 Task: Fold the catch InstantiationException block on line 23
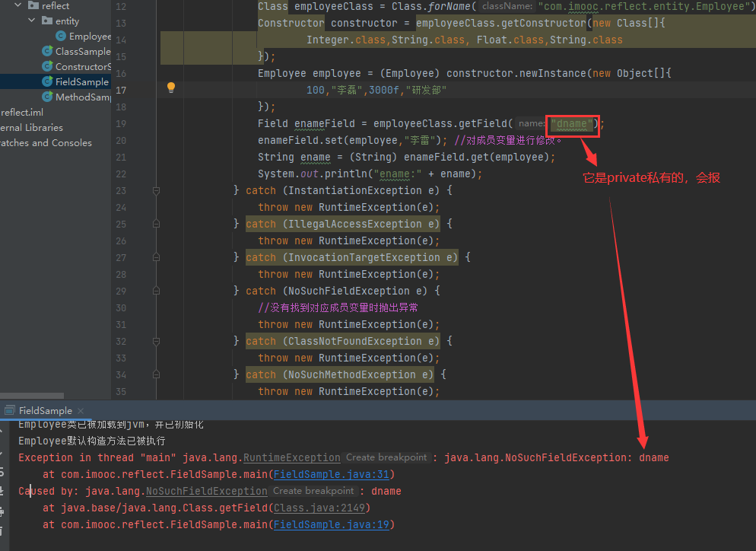(156, 191)
